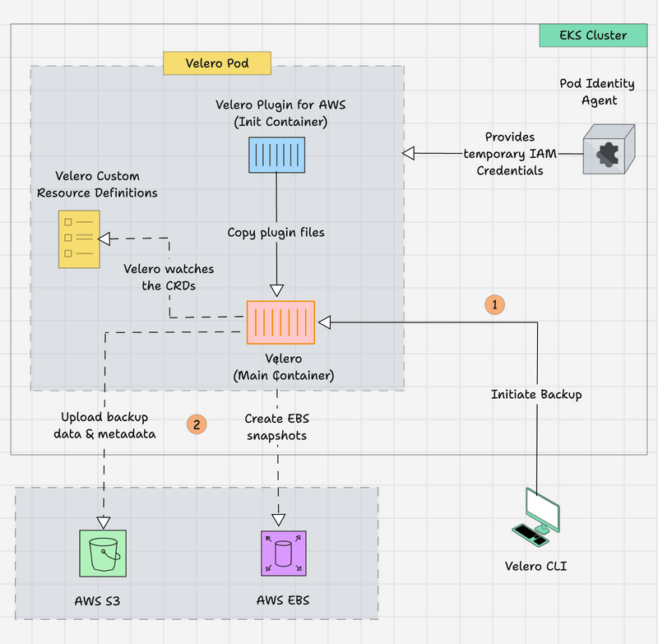Select the yellow Velero Pod label
The image size is (658, 644).
pyautogui.click(x=217, y=63)
